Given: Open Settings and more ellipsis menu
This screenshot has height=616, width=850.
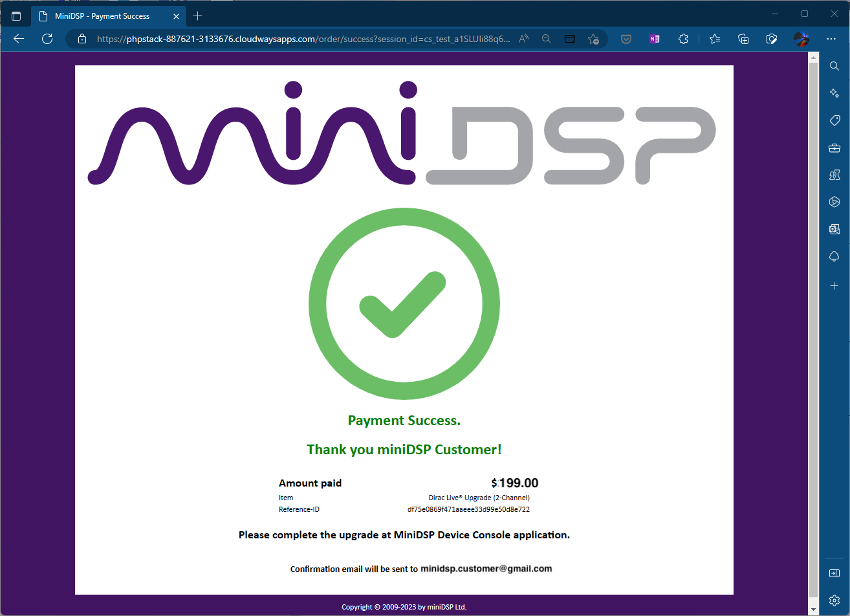Looking at the screenshot, I should (x=831, y=39).
